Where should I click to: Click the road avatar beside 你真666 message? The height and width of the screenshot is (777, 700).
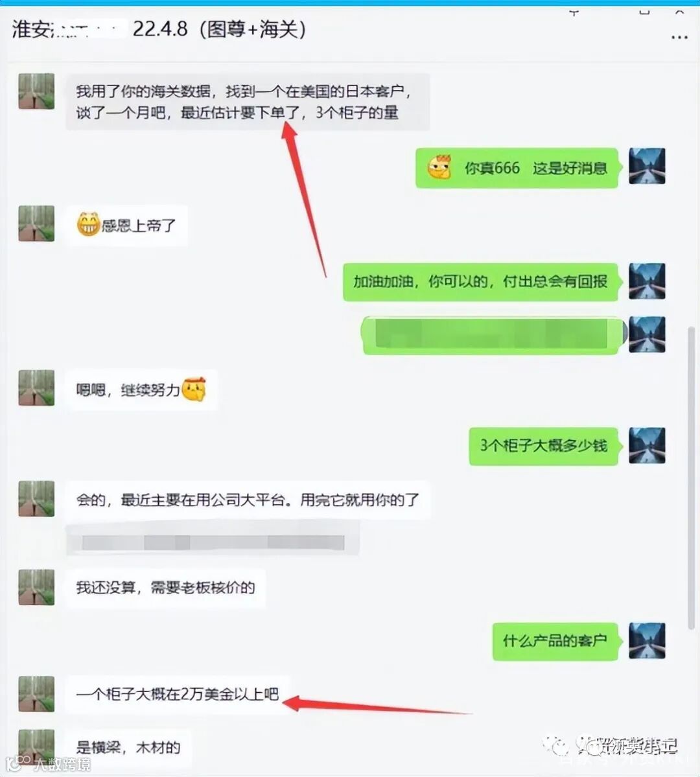point(647,165)
